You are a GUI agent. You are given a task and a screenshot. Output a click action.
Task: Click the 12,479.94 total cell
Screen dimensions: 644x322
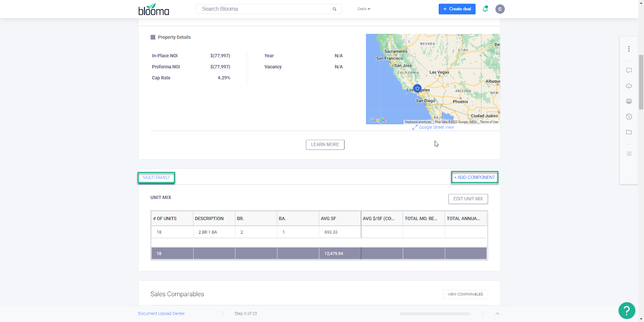tap(340, 254)
